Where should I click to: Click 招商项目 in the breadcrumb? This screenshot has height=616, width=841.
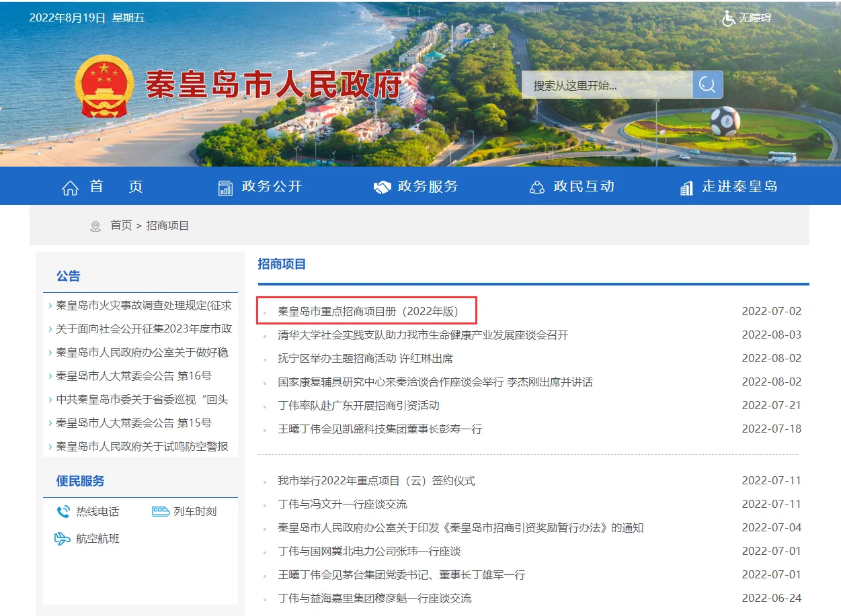coord(167,226)
